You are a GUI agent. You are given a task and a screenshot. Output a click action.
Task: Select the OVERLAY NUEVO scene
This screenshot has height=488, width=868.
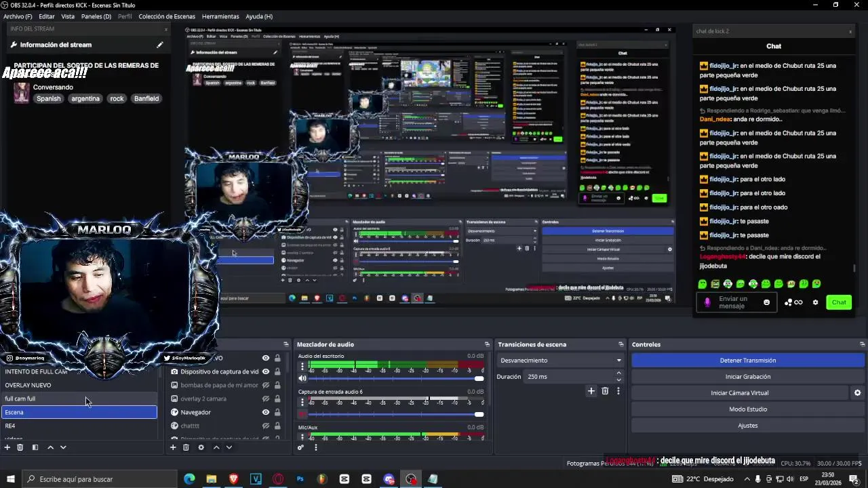[79, 385]
